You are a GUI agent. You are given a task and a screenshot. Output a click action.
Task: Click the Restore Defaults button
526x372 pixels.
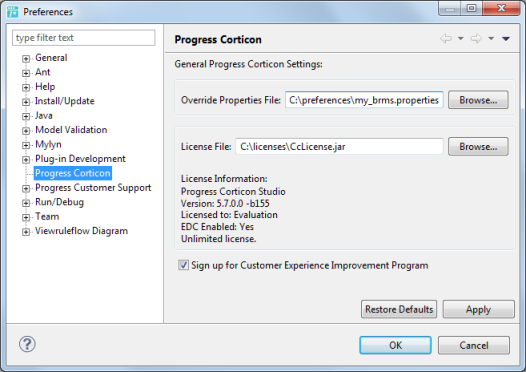(x=399, y=309)
